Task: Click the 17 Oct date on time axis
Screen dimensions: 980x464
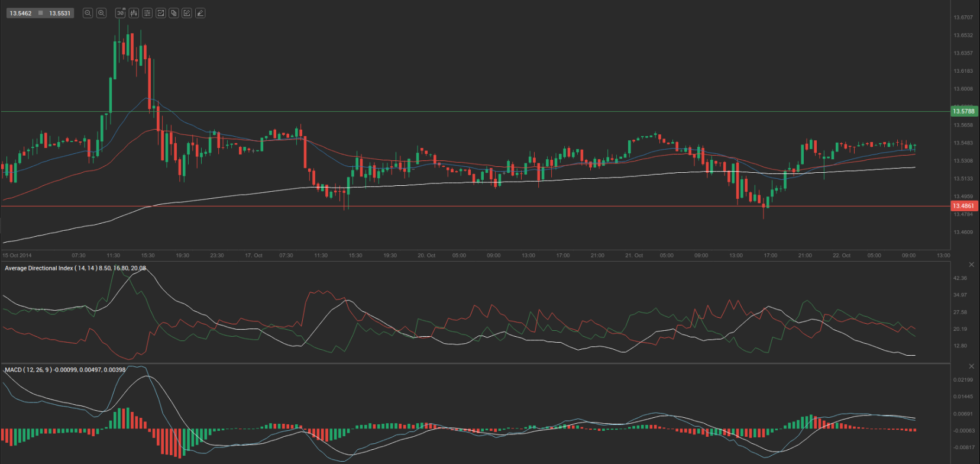Action: 254,256
